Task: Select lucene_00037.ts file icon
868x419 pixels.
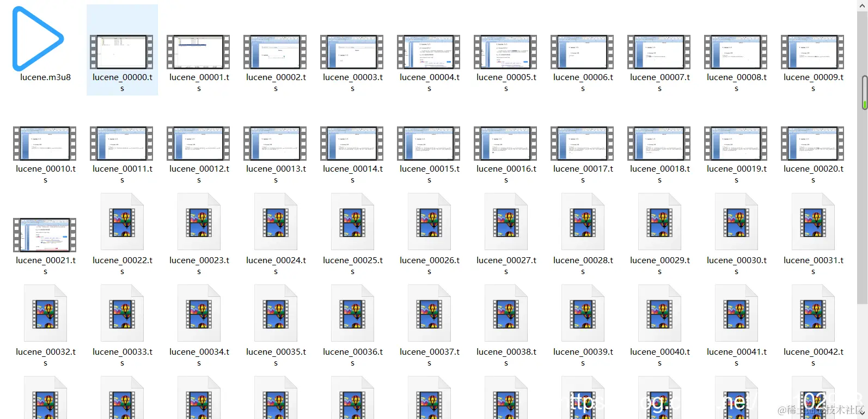Action: pyautogui.click(x=429, y=313)
